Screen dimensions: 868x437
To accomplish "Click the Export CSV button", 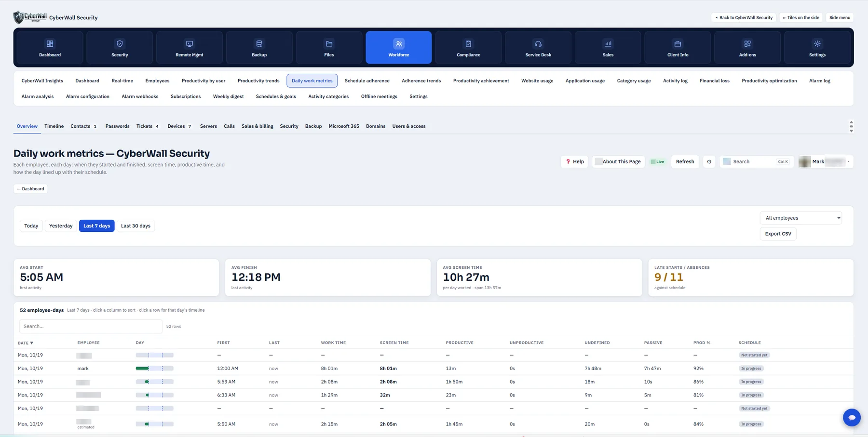I will [x=778, y=234].
